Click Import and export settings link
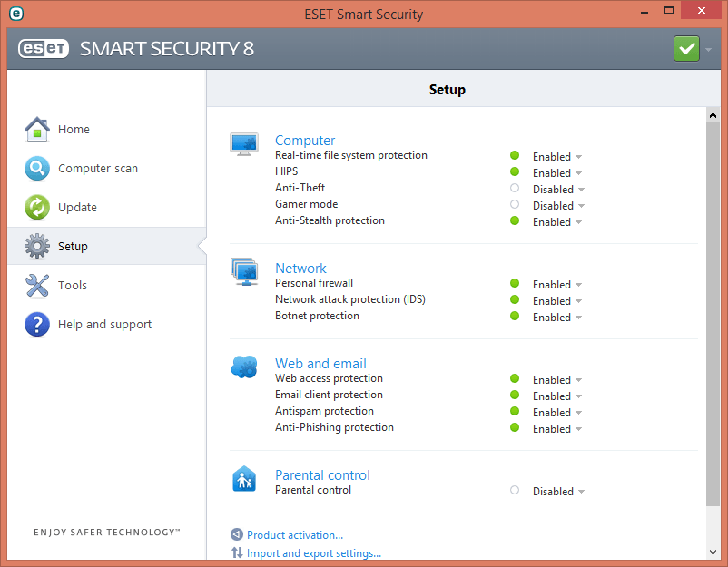The image size is (728, 567). tap(314, 553)
